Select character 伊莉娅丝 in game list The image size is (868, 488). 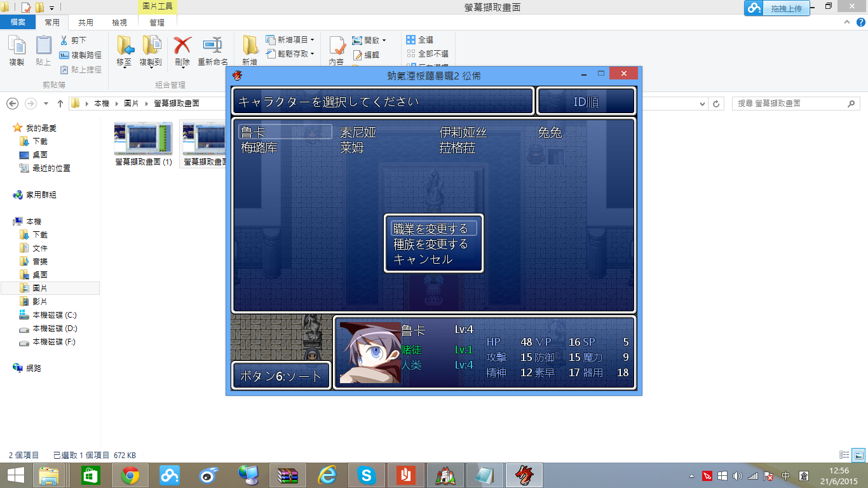point(463,132)
